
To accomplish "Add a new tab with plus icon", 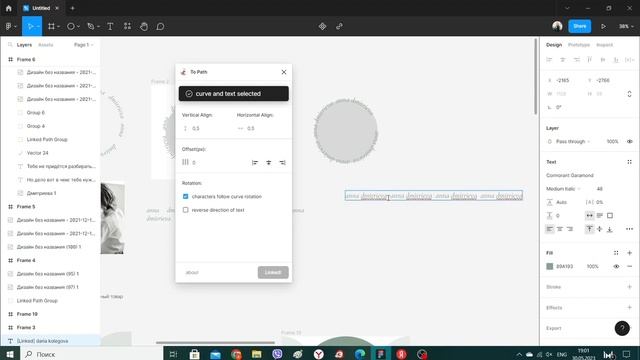I will [72, 8].
